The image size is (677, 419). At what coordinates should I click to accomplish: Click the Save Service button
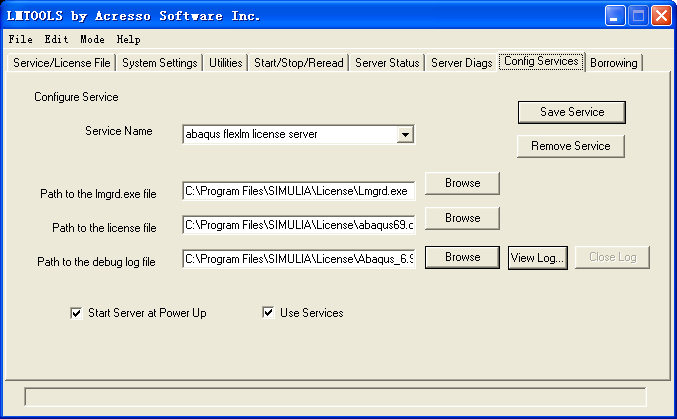[572, 112]
